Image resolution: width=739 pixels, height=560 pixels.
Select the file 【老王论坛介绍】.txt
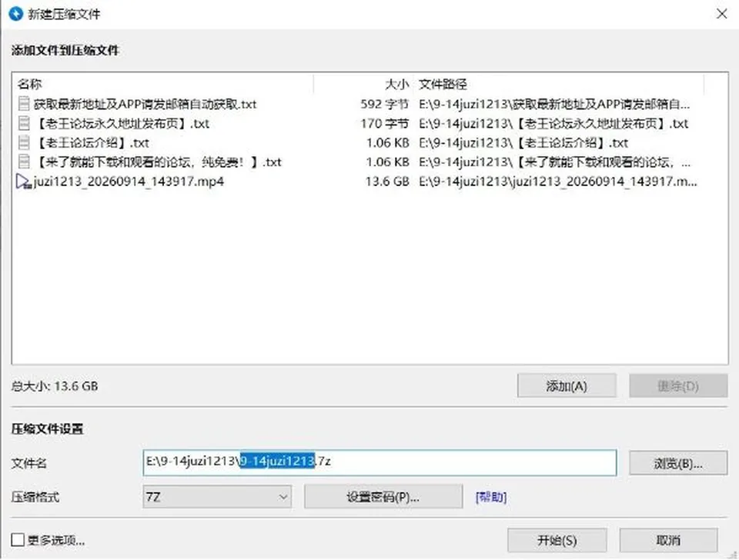pos(92,143)
